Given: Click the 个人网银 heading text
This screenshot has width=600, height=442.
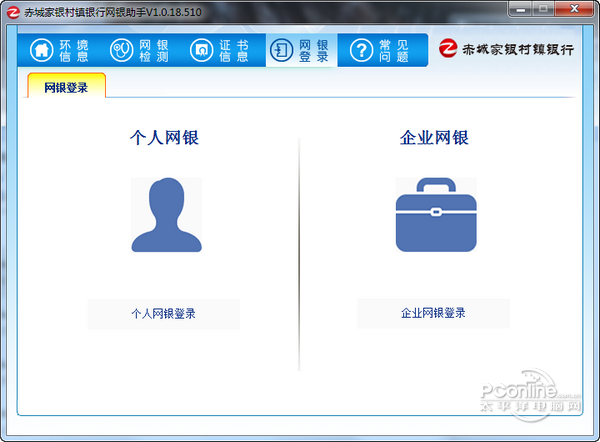Looking at the screenshot, I should point(164,138).
